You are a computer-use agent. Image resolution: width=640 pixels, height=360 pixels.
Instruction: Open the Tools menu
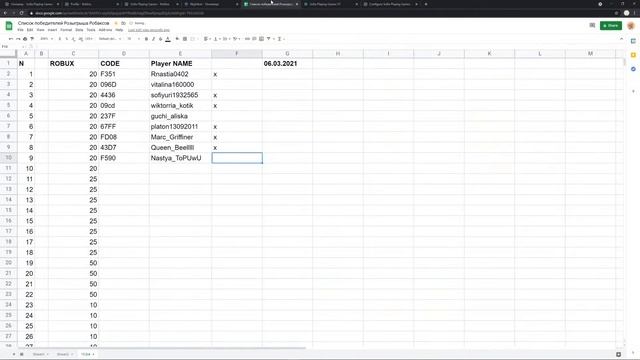coord(91,30)
